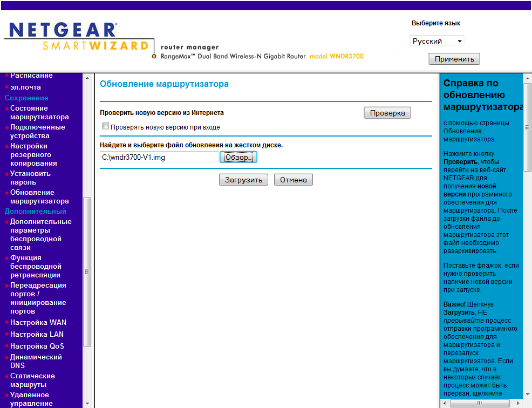The image size is (532, 408).
Task: Open Установить пароль sidebar link
Action: 30,178
